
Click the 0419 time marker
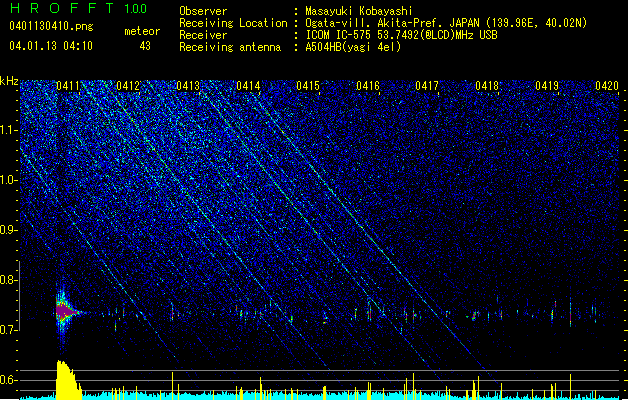(x=547, y=86)
